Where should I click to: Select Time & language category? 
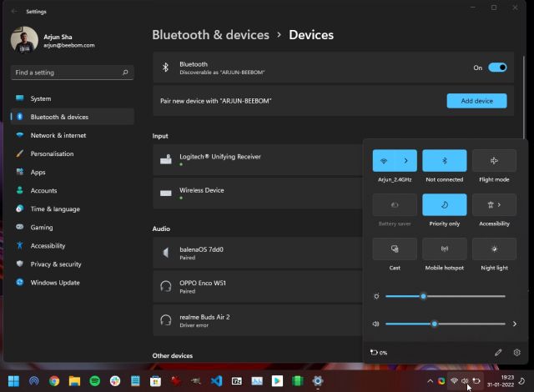(73, 209)
